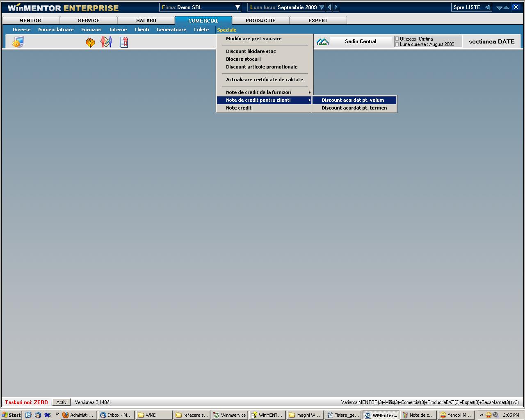
Task: Open the refacere s... folder taskbar button
Action: pos(192,415)
